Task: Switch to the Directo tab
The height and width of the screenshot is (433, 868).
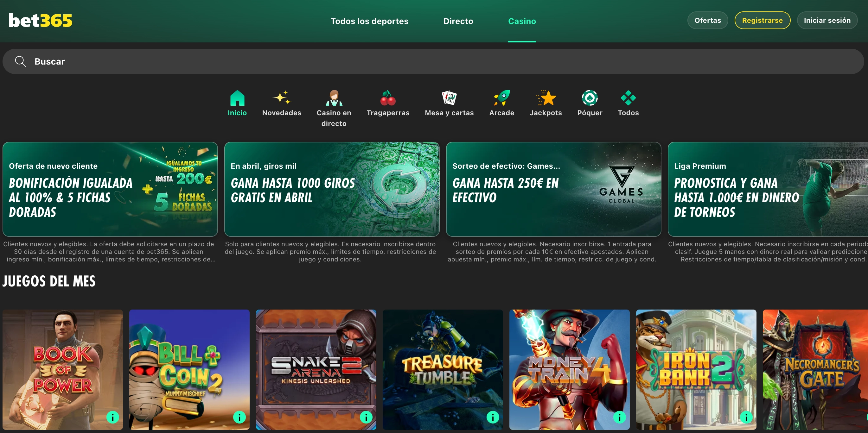Action: pyautogui.click(x=458, y=21)
